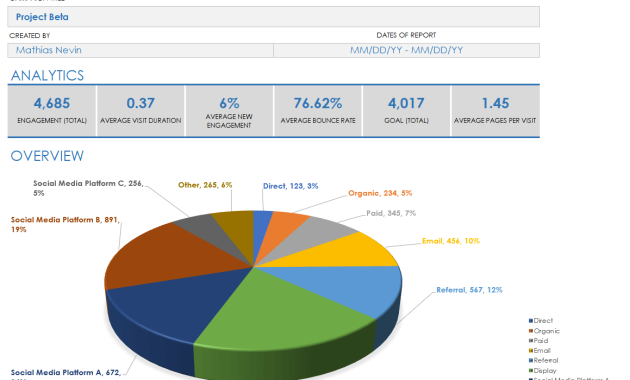Select the Referral legend entry
This screenshot has height=380, width=630.
click(x=544, y=360)
